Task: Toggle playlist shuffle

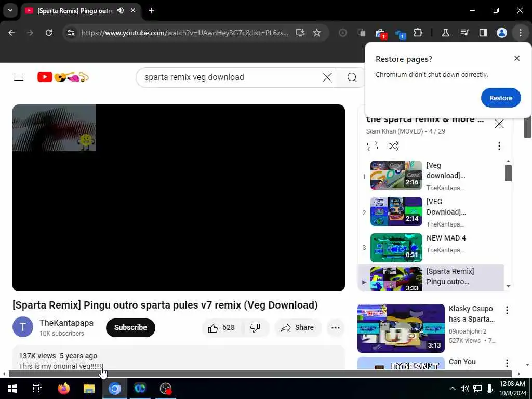Action: (x=393, y=146)
